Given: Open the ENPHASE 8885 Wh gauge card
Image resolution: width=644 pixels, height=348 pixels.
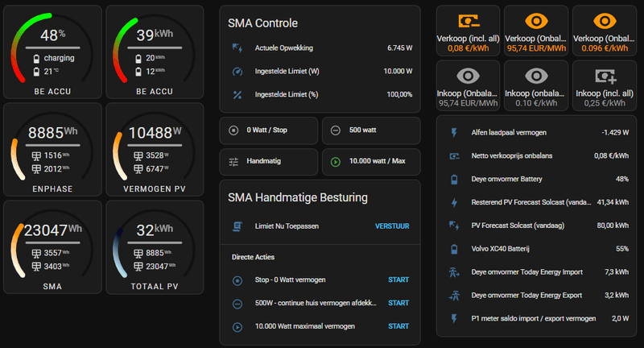Looking at the screenshot, I should pos(53,149).
